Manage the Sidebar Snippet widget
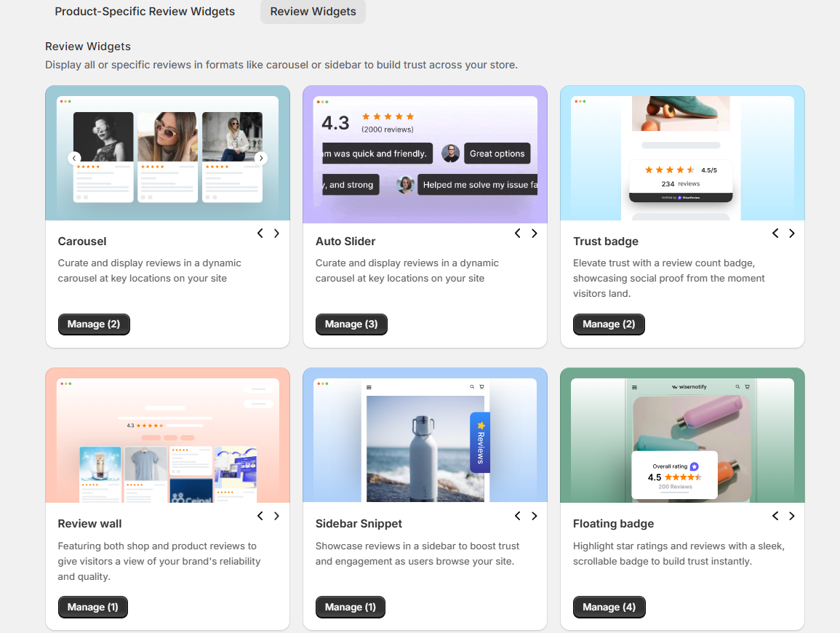Image resolution: width=840 pixels, height=633 pixels. (350, 607)
